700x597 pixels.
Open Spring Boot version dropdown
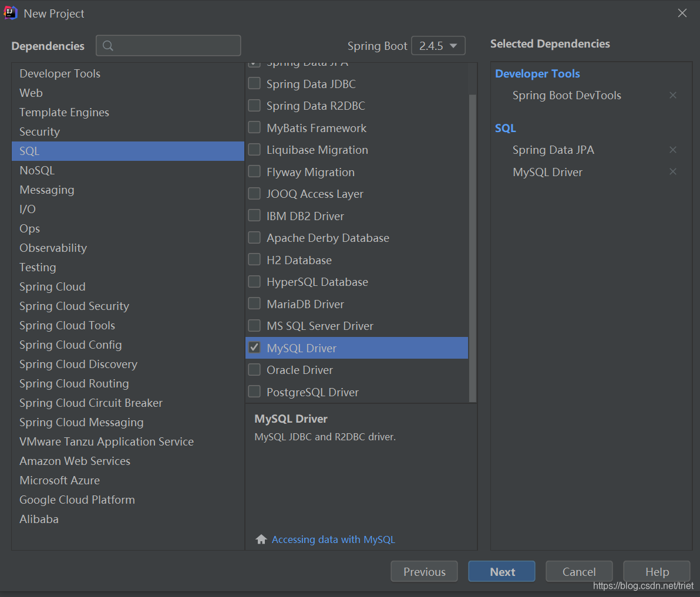[438, 46]
